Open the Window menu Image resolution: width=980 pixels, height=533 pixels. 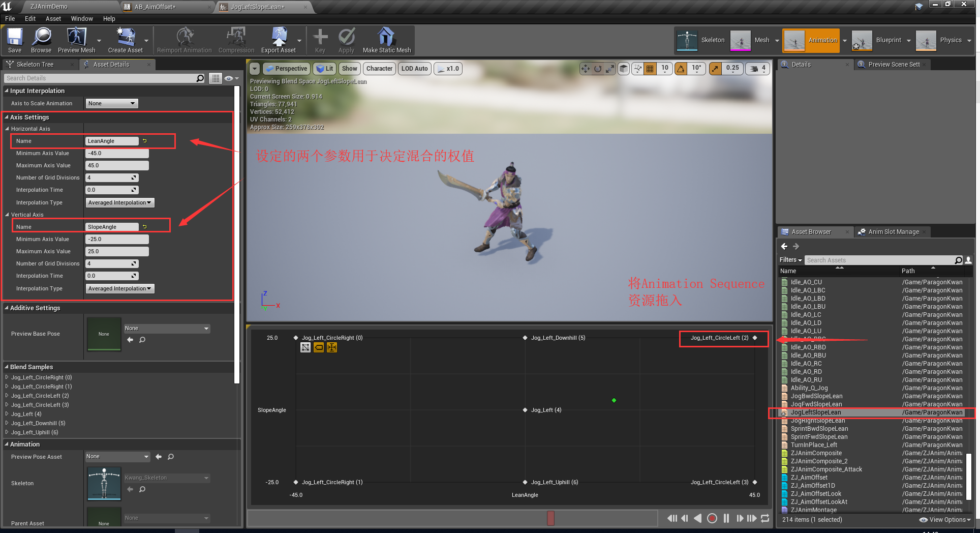pyautogui.click(x=82, y=18)
